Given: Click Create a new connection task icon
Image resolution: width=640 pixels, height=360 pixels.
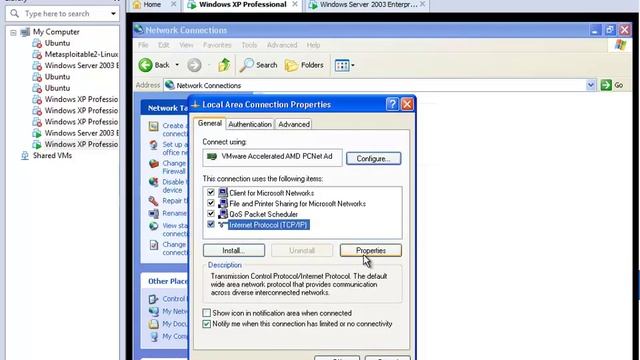Looking at the screenshot, I should [x=153, y=127].
